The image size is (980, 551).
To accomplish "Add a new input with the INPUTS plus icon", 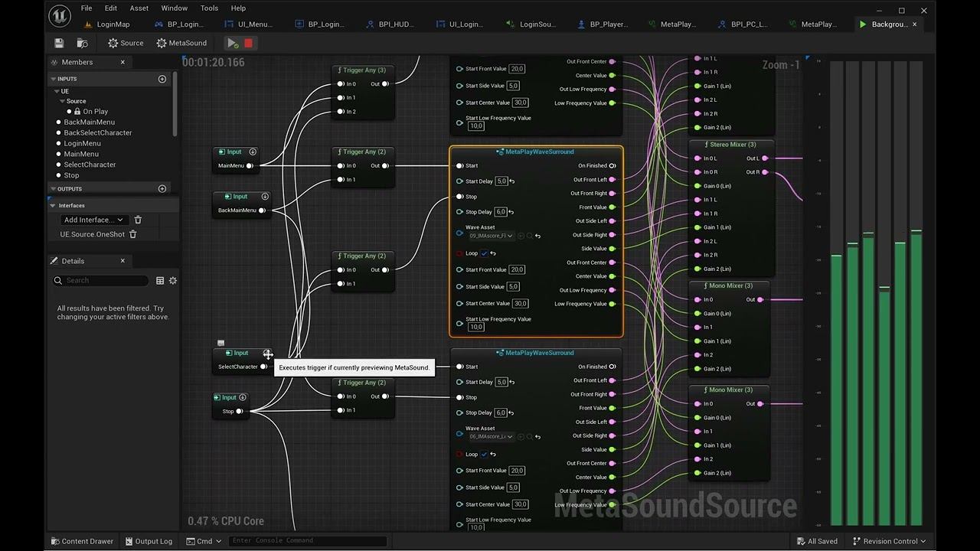I will coord(162,79).
